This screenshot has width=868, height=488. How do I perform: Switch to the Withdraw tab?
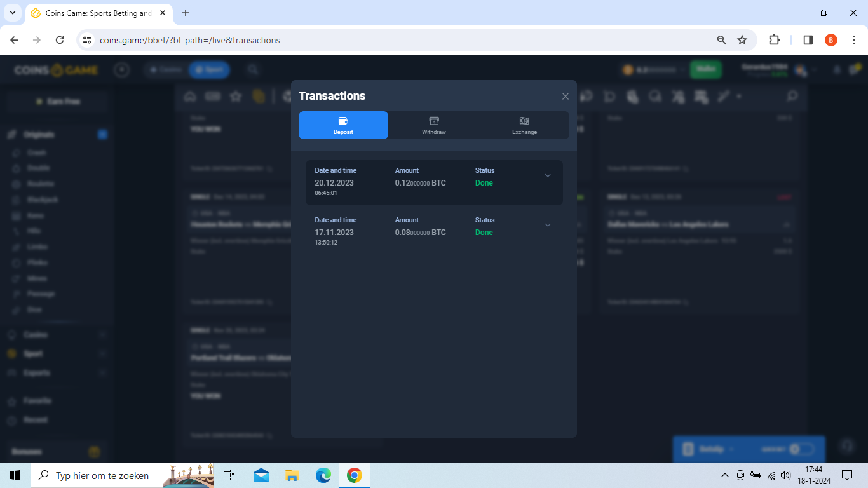(434, 125)
